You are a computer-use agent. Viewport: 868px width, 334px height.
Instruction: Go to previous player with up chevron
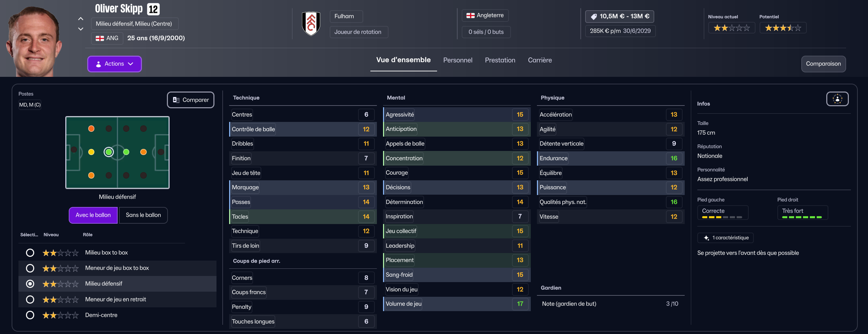[x=81, y=18]
